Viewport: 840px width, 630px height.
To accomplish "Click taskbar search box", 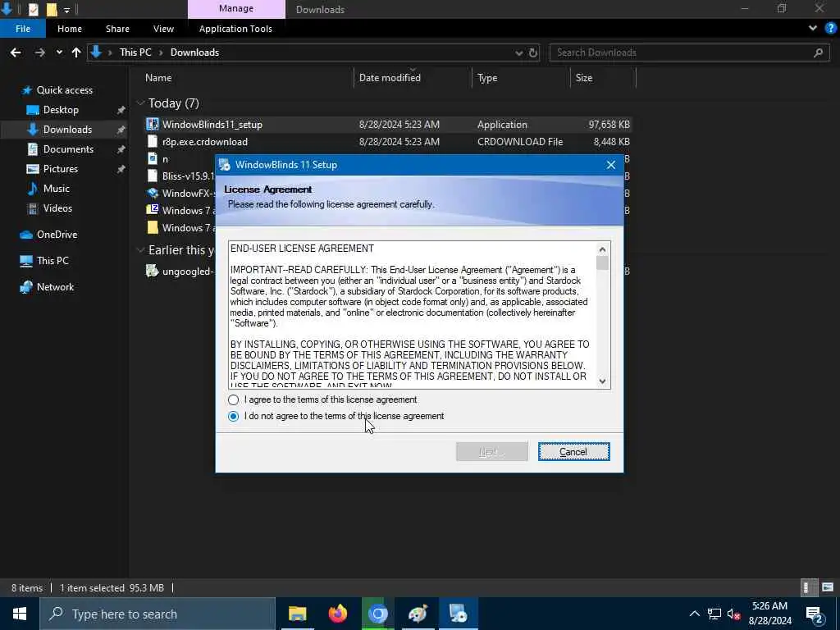I will [x=157, y=614].
